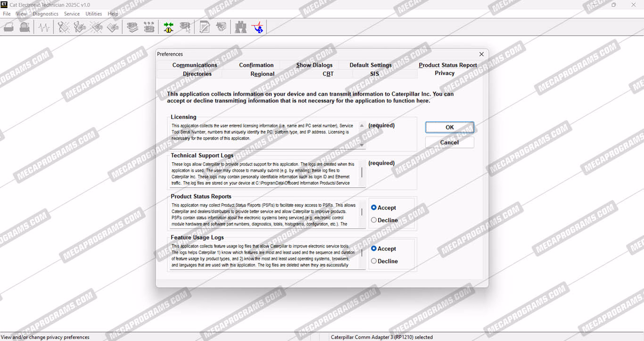The height and width of the screenshot is (341, 644).
Task: Click Cancel in the Preferences dialog
Action: 449,142
